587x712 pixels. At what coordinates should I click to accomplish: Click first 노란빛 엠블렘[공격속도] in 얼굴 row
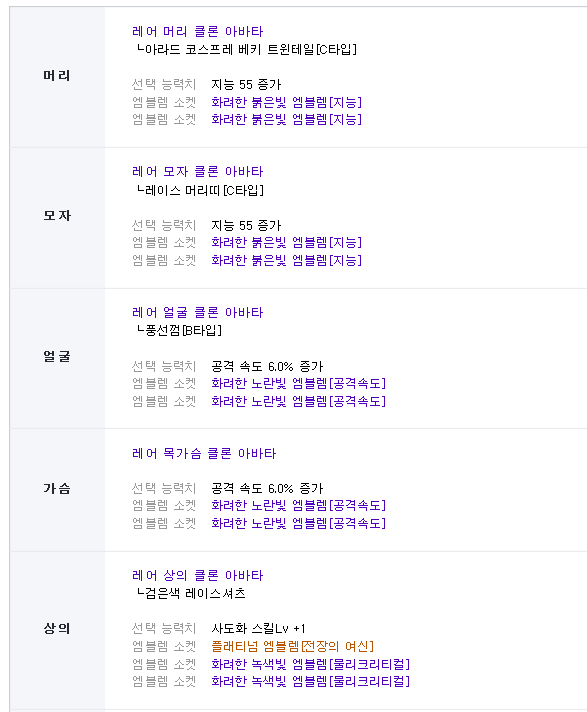[x=298, y=383]
